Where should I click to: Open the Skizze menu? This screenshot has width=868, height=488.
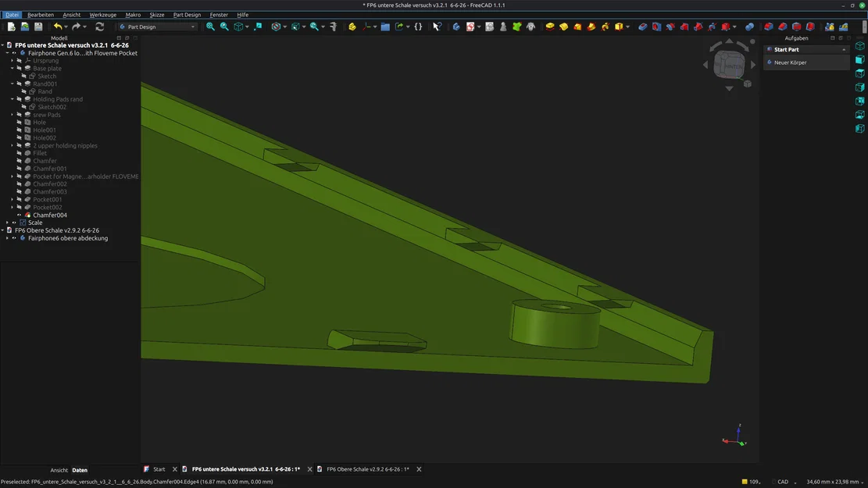coord(157,15)
